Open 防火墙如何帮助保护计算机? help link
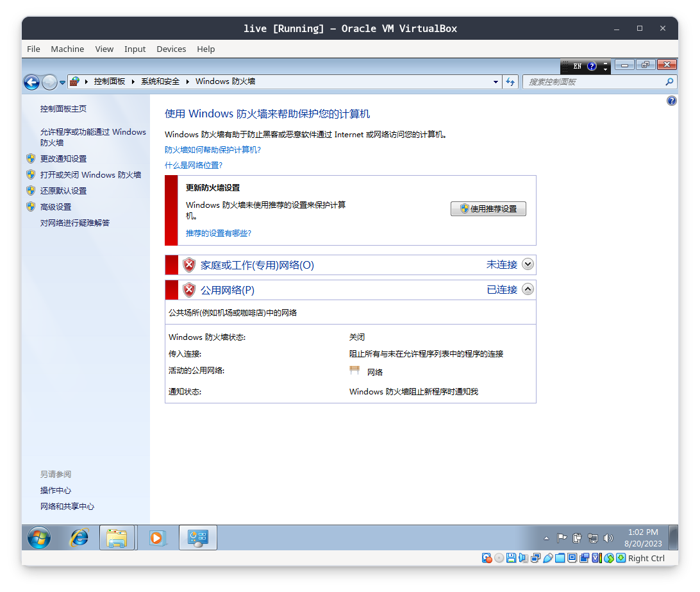 tap(213, 149)
